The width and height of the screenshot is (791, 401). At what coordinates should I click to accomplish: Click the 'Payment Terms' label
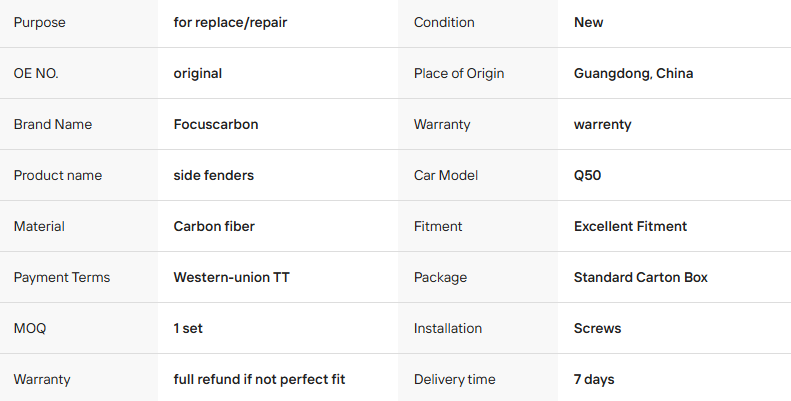(62, 277)
